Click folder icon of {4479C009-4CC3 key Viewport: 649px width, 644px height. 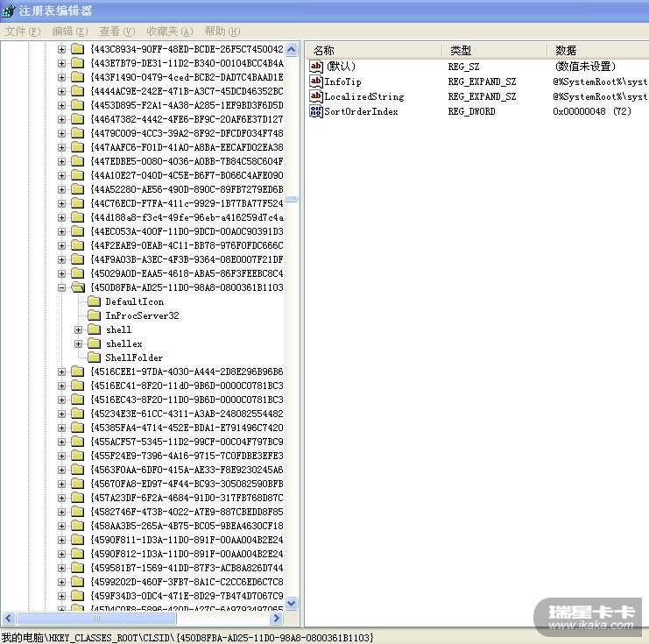77,133
